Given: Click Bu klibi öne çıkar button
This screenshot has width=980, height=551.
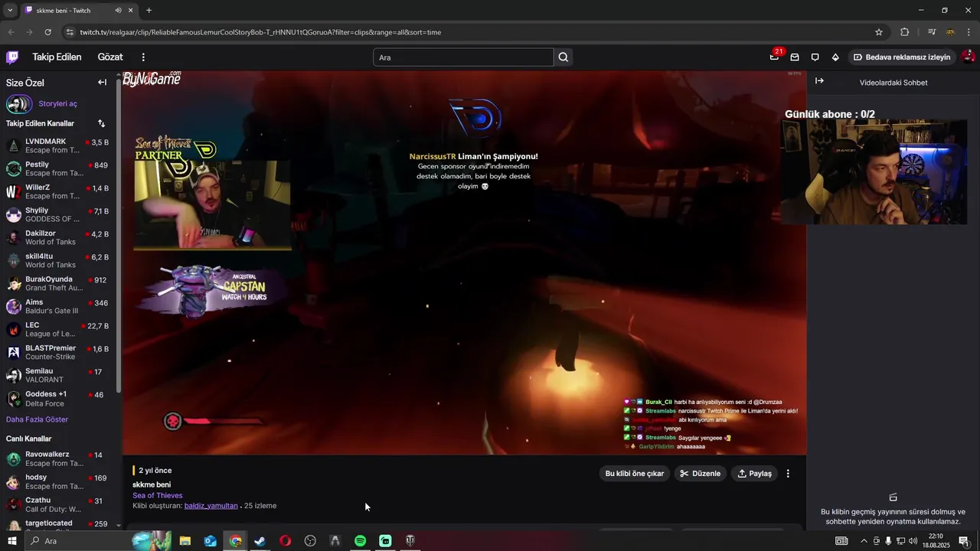Looking at the screenshot, I should [635, 474].
